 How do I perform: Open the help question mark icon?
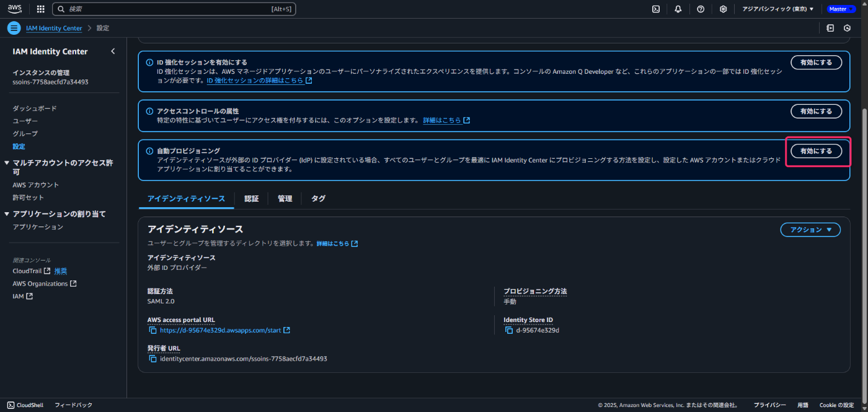click(701, 9)
